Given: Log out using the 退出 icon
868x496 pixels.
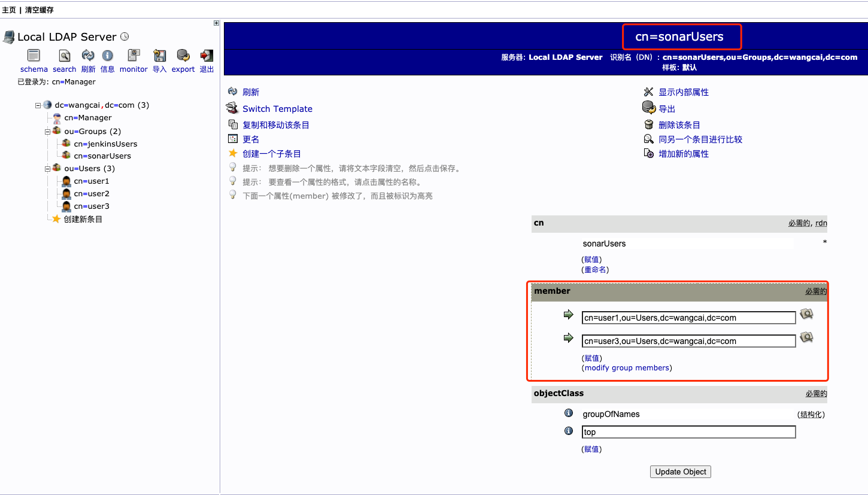Looking at the screenshot, I should pyautogui.click(x=206, y=55).
